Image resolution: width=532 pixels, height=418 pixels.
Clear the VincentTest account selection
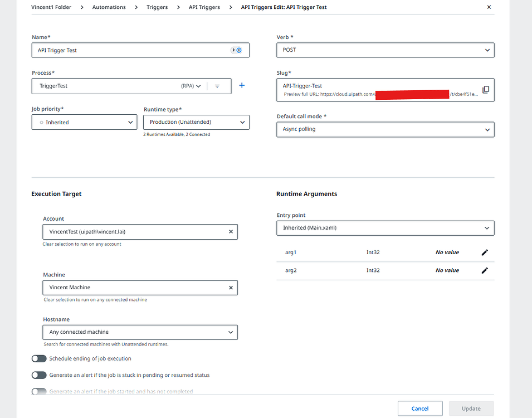tap(231, 231)
